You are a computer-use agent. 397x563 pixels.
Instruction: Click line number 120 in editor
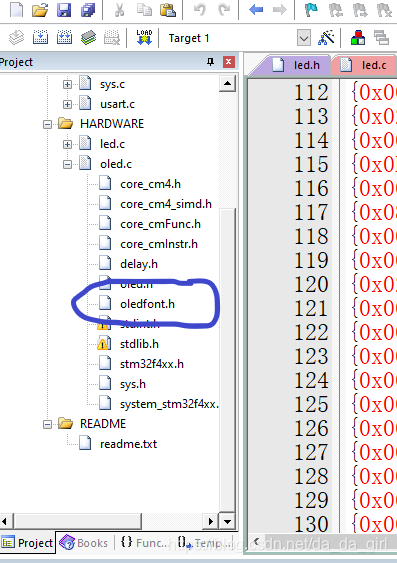click(x=311, y=284)
